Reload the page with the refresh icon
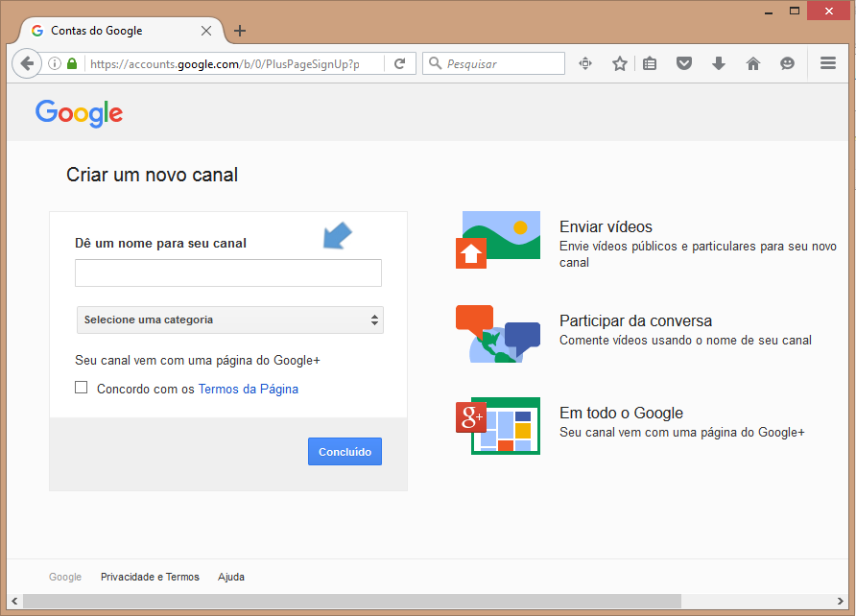Viewport: 856px width, 616px height. coord(399,64)
